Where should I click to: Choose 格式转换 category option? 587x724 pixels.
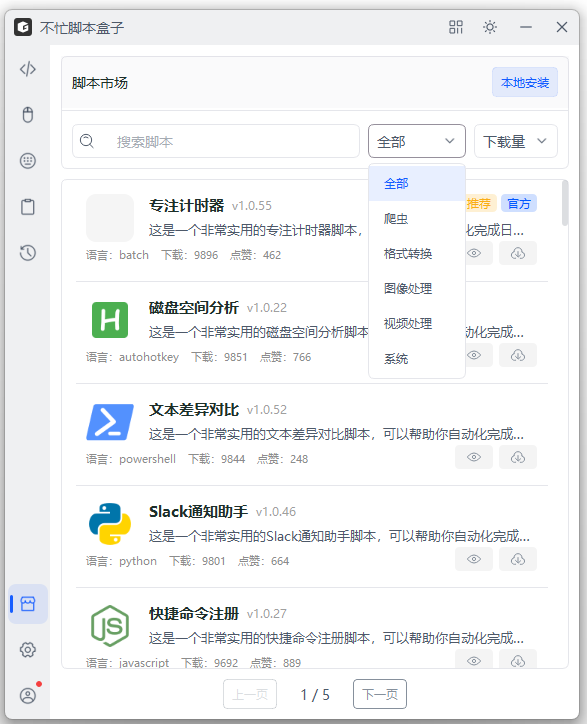pyautogui.click(x=417, y=253)
